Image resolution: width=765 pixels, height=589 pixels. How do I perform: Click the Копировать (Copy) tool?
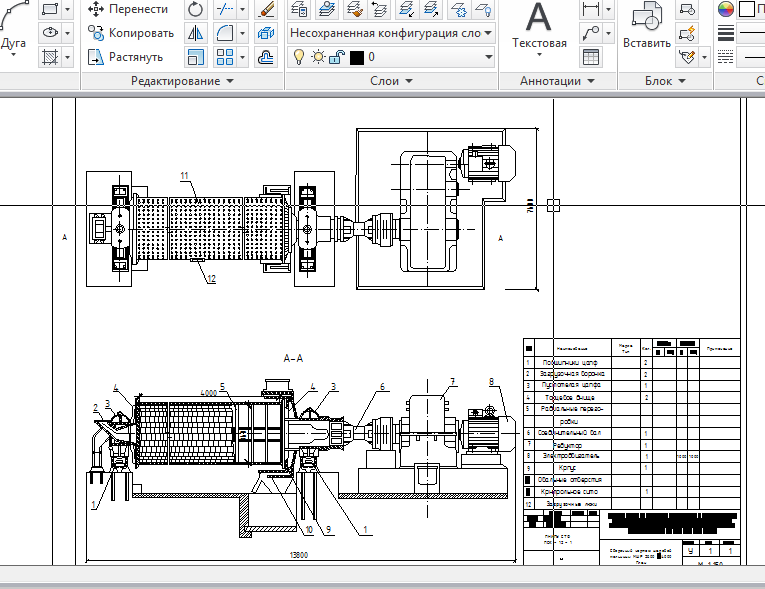point(131,33)
